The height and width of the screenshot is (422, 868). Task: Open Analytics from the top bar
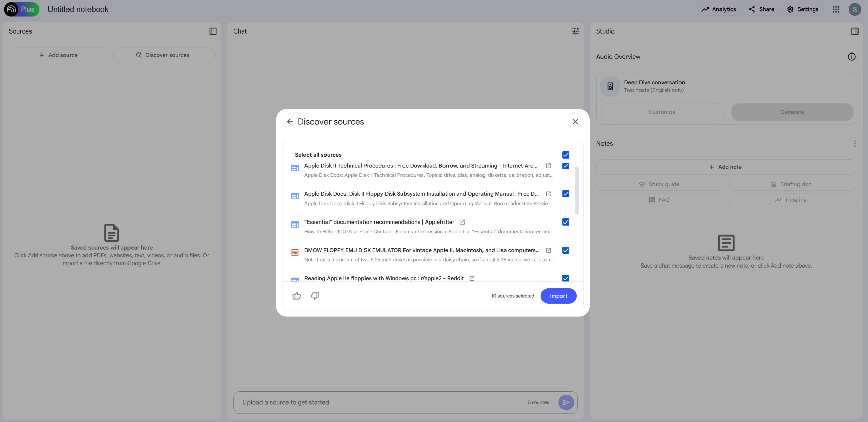(718, 9)
